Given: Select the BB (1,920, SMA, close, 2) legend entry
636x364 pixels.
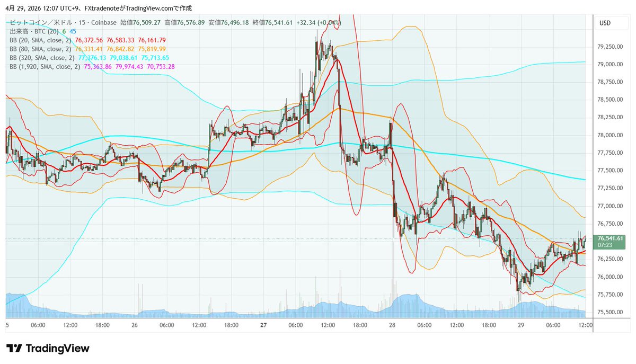Looking at the screenshot, I should pos(45,67).
